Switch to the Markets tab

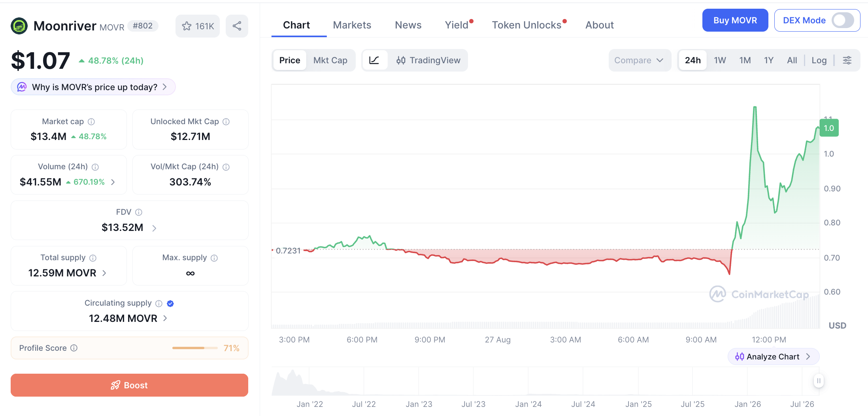click(352, 25)
